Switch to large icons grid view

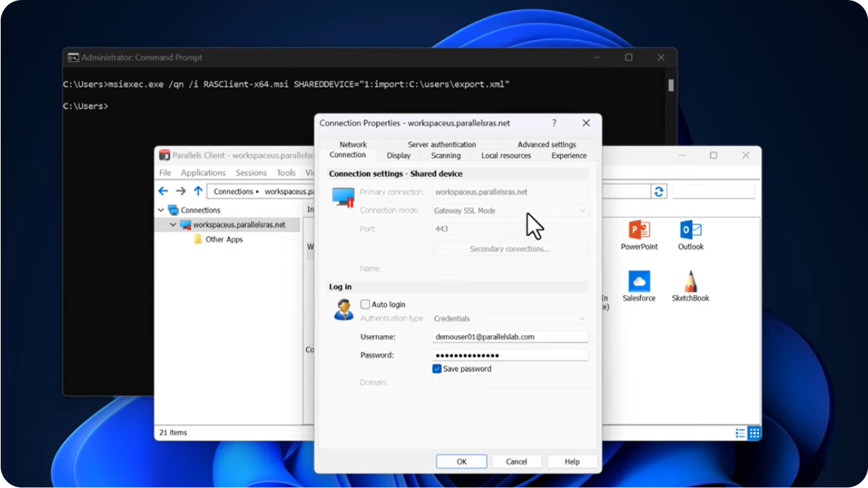pyautogui.click(x=754, y=433)
